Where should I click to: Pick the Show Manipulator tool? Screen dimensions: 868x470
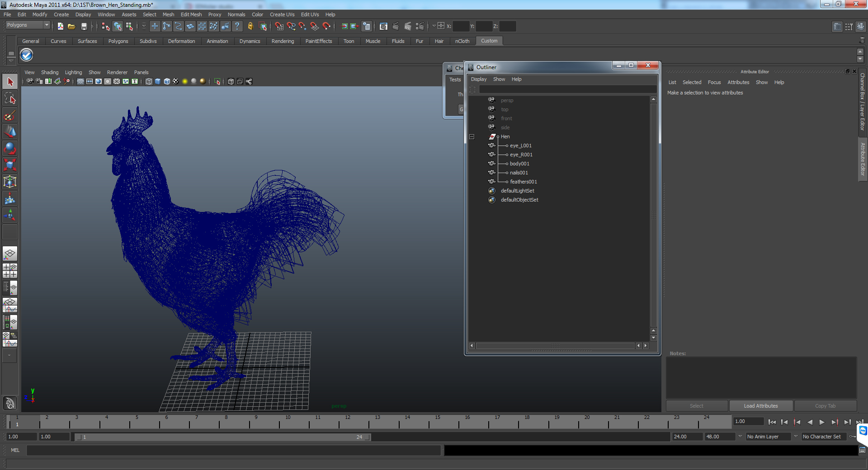(10, 216)
